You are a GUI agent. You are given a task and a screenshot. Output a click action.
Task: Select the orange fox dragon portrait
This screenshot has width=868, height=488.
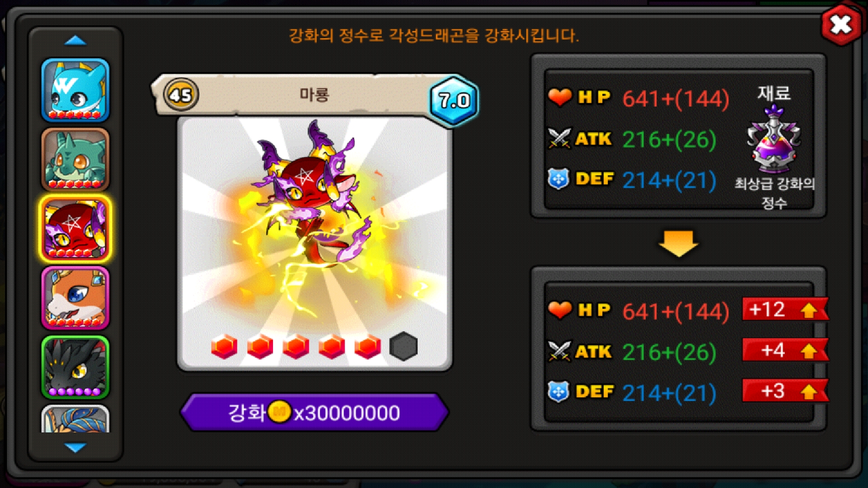pos(75,298)
